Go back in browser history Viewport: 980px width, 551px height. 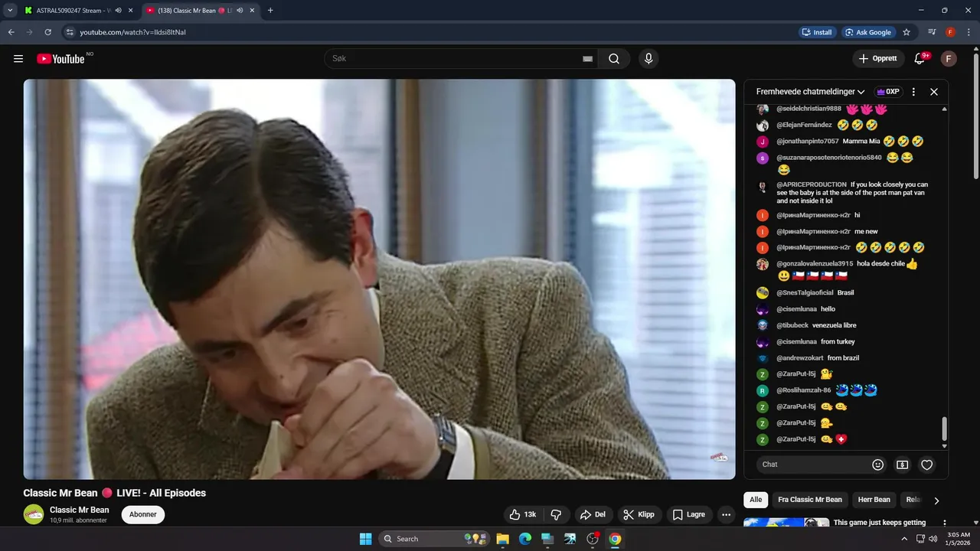coord(11,32)
